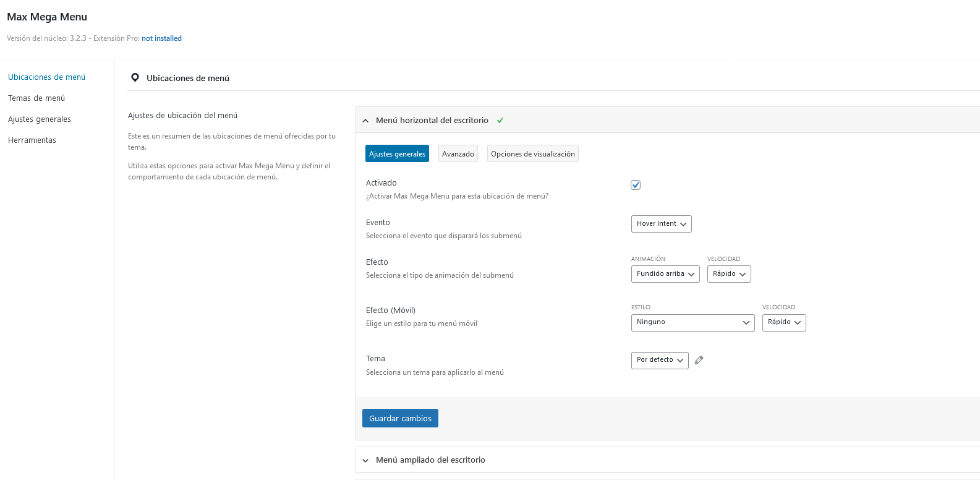
Task: Open the mobile effect velocidad dropdown
Action: point(783,323)
